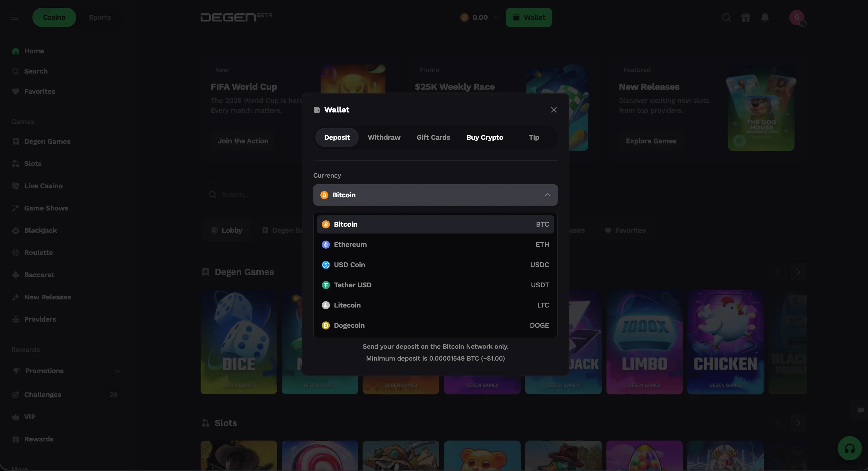
Task: Show next Degen Games carousel items
Action: coord(798,272)
